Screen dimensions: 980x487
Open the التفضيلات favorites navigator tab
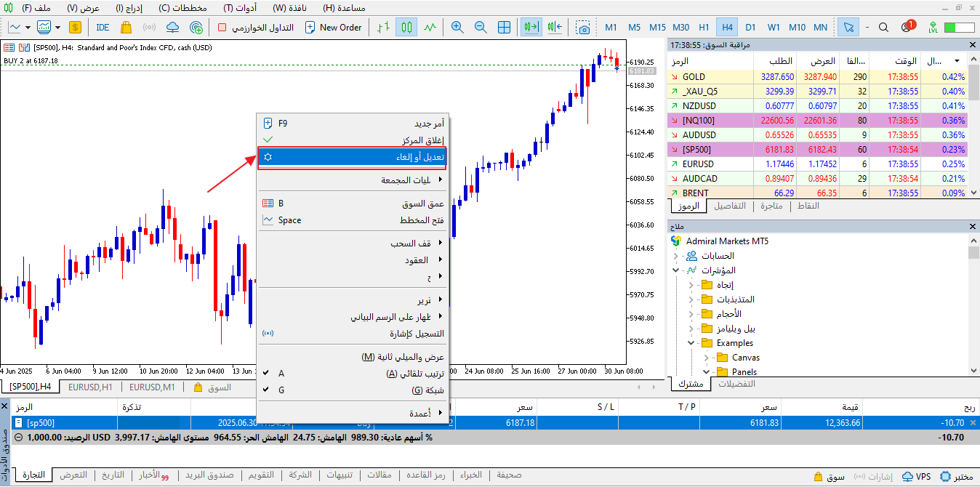[x=737, y=384]
